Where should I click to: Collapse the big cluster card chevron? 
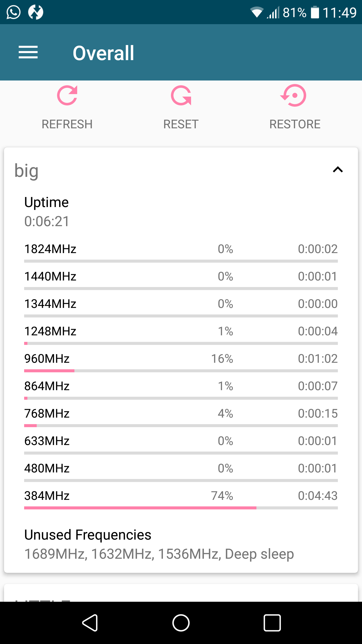pyautogui.click(x=338, y=170)
